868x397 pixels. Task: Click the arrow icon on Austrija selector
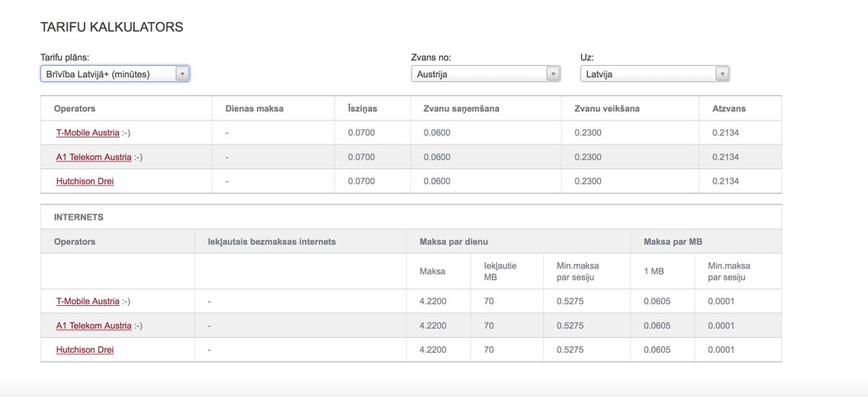point(553,74)
